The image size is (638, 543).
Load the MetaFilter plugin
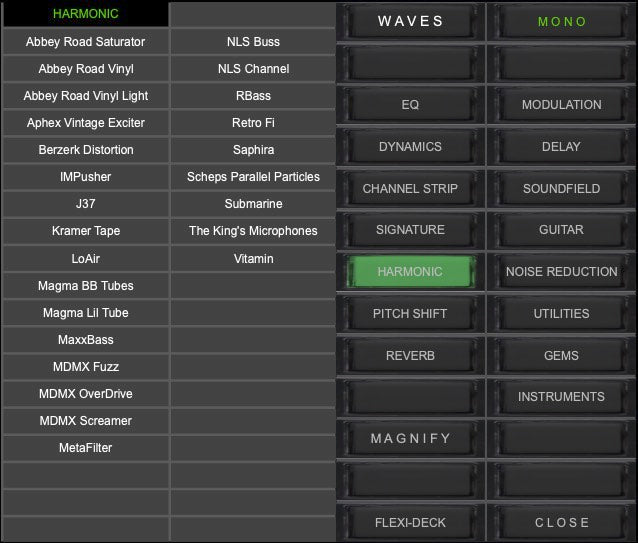[85, 448]
